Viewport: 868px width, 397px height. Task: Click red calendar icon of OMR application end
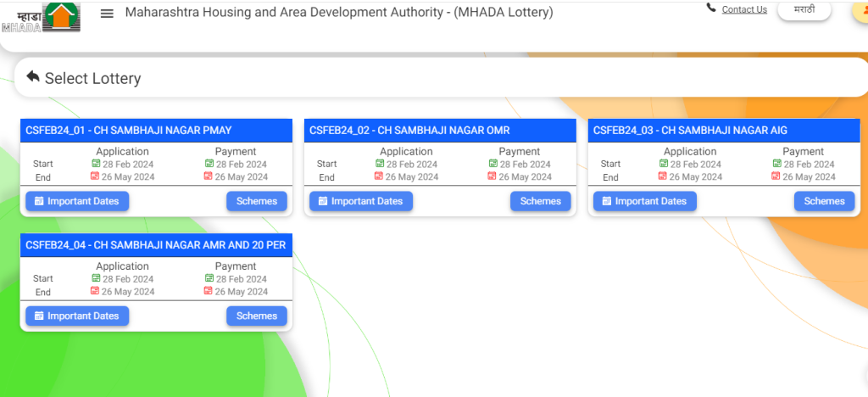point(379,176)
